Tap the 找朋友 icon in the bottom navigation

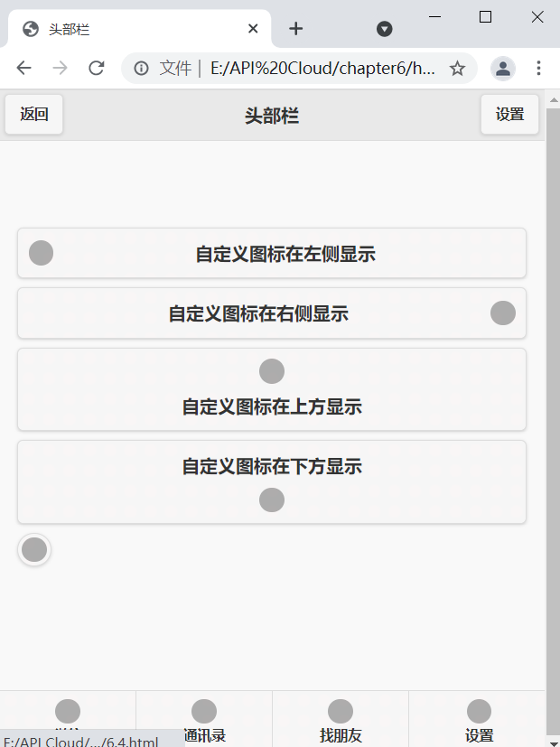pos(340,711)
